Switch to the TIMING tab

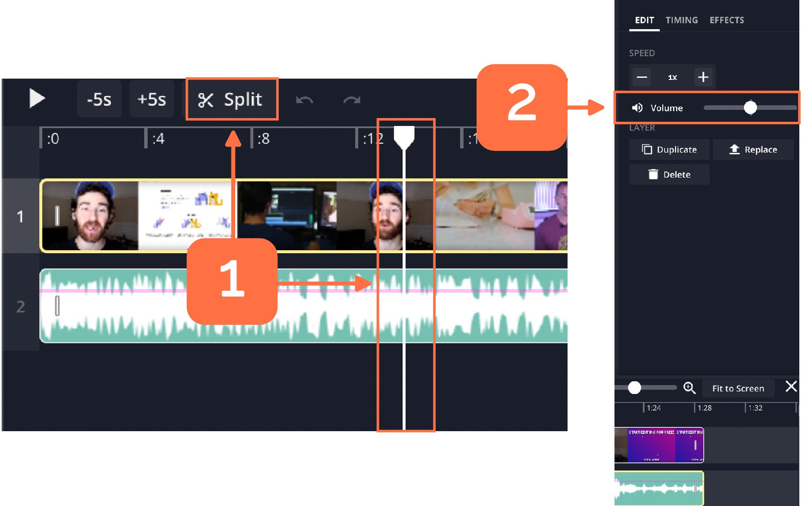click(x=681, y=20)
